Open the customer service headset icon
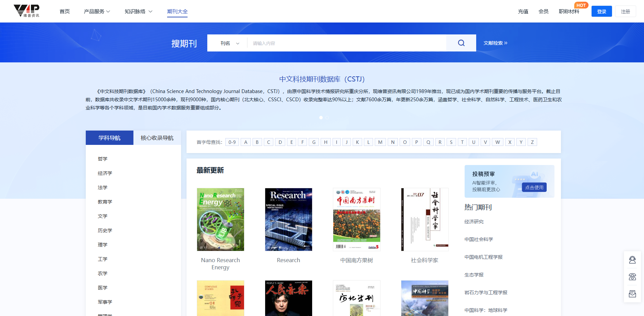This screenshot has width=644, height=316. [632, 259]
